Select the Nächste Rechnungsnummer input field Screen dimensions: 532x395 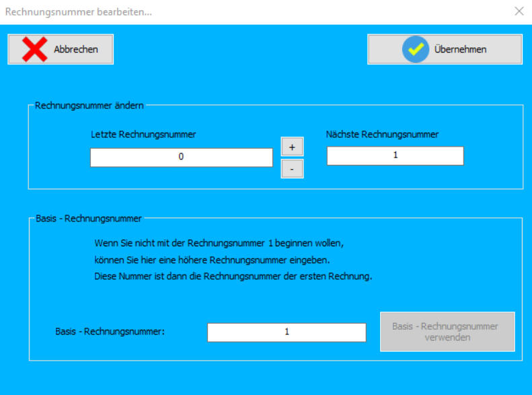395,155
